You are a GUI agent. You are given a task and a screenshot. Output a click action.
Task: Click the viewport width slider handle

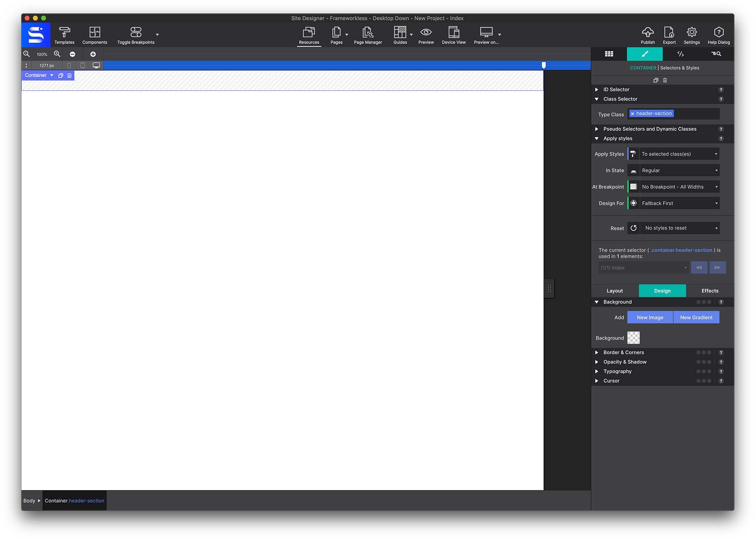click(544, 65)
